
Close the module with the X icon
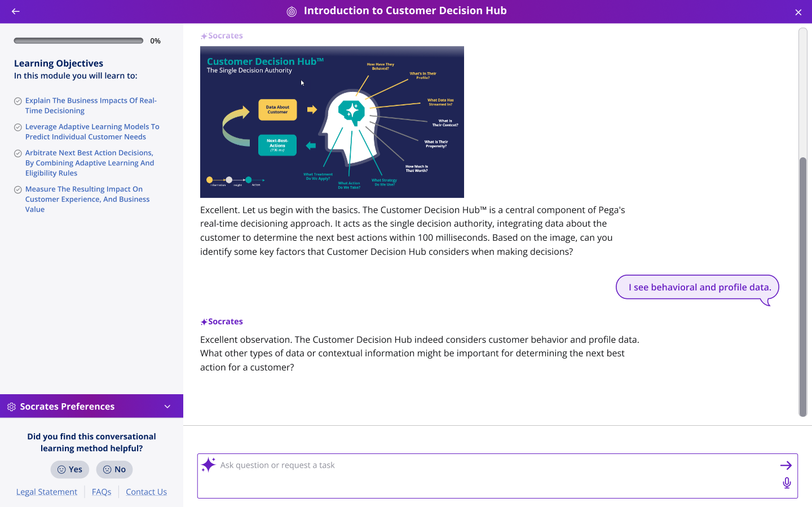point(798,12)
